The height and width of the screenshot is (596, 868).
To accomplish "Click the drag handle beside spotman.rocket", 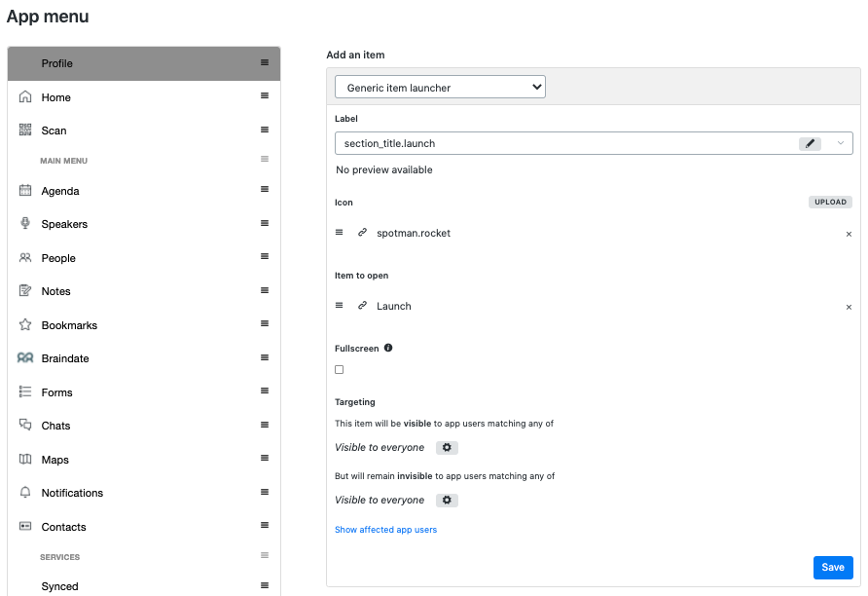I will pyautogui.click(x=340, y=232).
